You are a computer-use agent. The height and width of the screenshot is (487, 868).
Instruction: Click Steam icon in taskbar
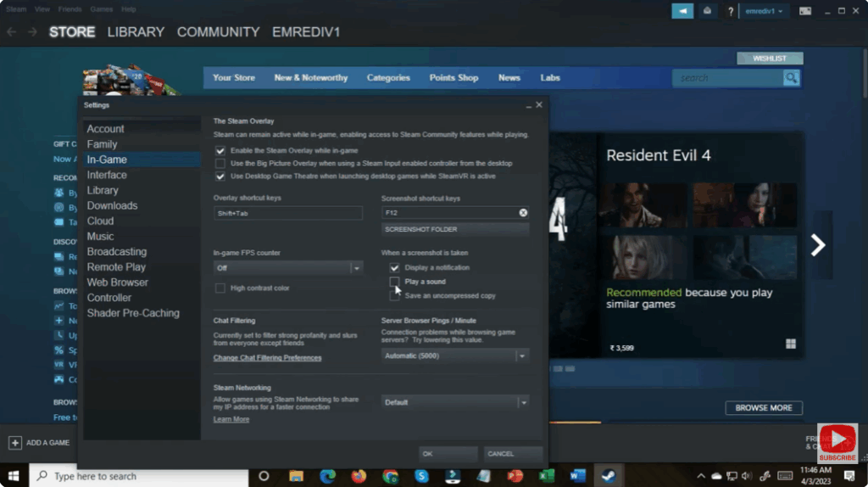click(609, 476)
